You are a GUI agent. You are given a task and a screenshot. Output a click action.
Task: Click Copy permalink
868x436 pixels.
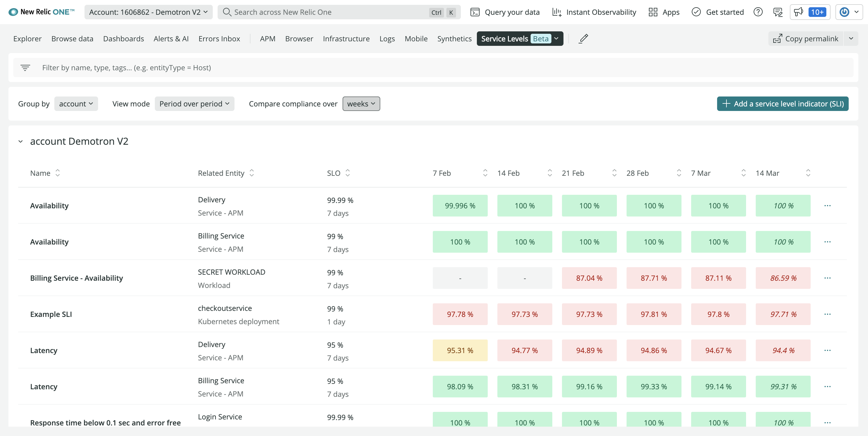pyautogui.click(x=806, y=39)
